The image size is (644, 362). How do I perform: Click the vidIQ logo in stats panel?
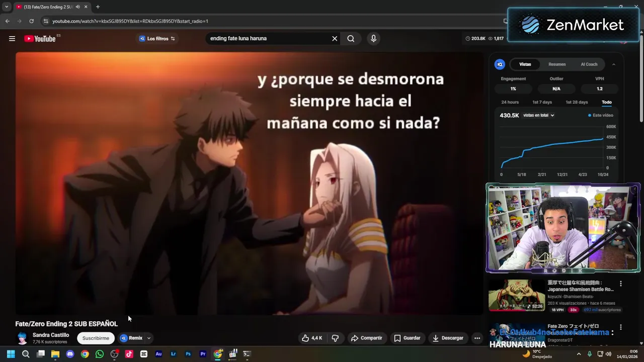tap(500, 64)
